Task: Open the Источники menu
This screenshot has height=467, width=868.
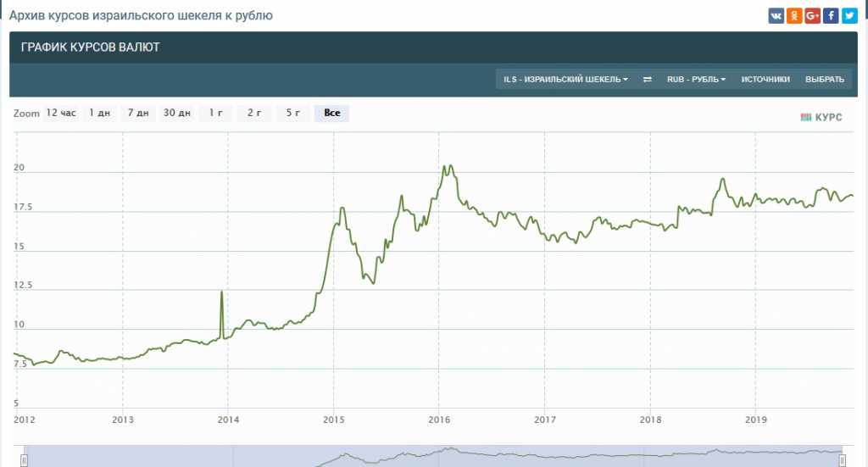Action: [x=765, y=80]
